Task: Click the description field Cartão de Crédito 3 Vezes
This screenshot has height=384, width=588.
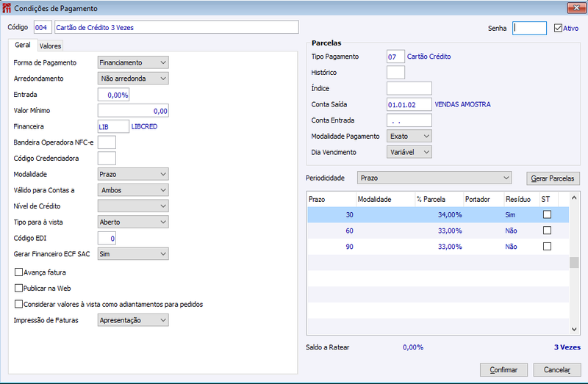Action: [x=176, y=27]
